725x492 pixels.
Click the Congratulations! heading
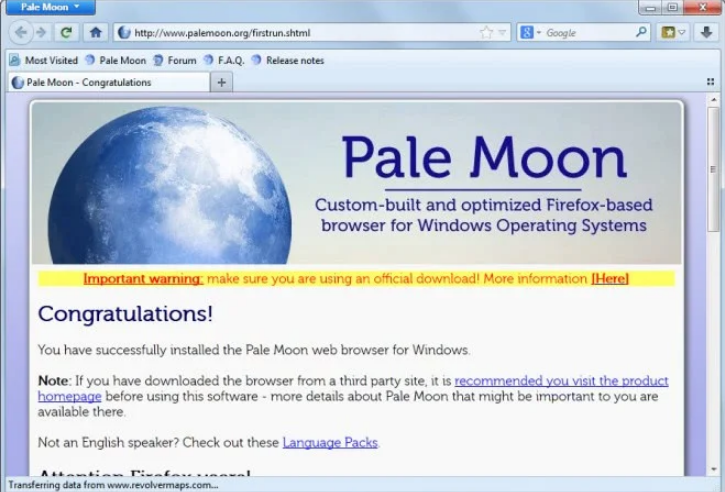125,314
